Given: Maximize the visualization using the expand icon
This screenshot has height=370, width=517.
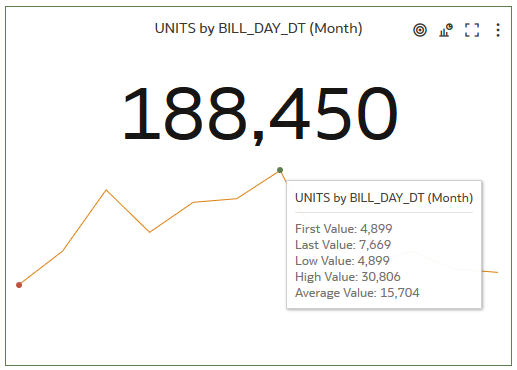Looking at the screenshot, I should tap(472, 30).
